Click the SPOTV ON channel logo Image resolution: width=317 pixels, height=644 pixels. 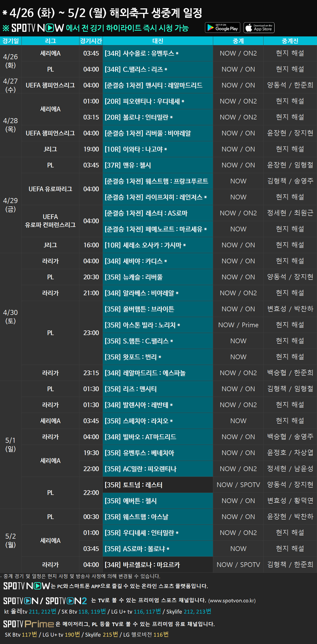21,601
